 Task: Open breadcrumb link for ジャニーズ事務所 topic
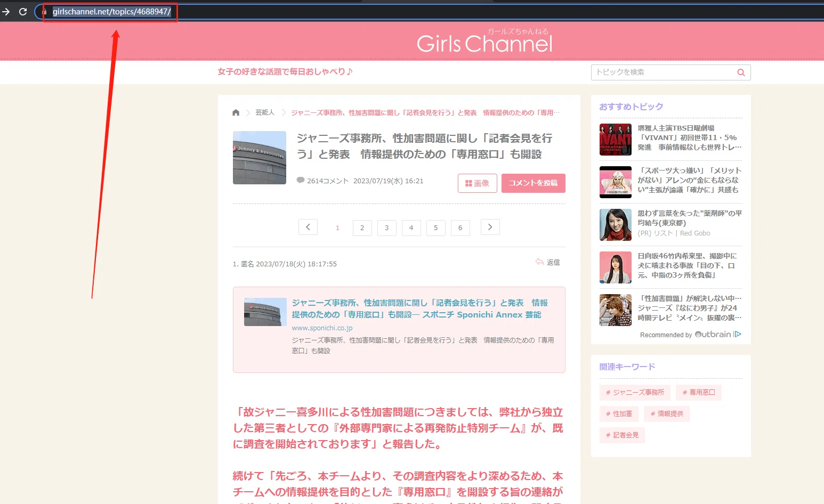[425, 112]
